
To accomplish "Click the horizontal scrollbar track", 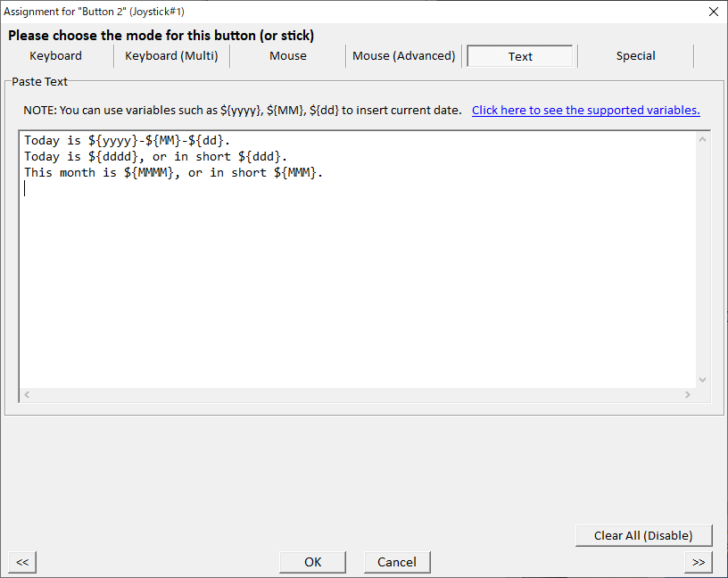I will click(x=357, y=393).
